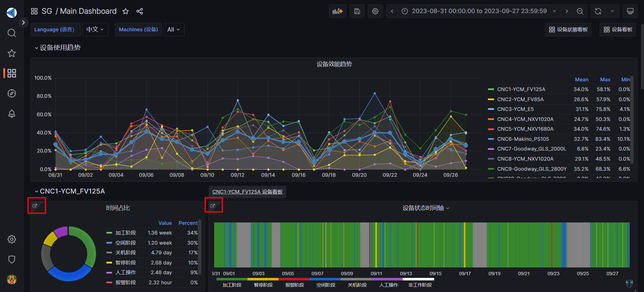Image resolution: width=644 pixels, height=292 pixels.
Task: Zoom out the time range
Action: click(580, 11)
